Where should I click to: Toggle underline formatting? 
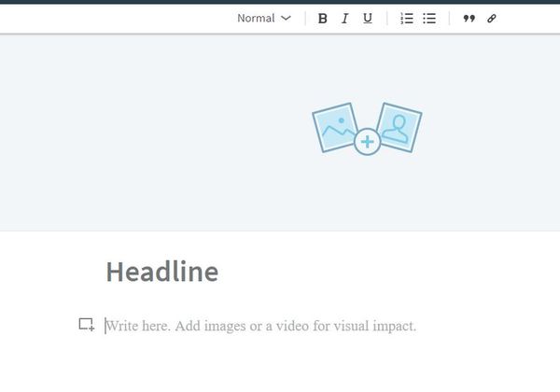pyautogui.click(x=368, y=19)
